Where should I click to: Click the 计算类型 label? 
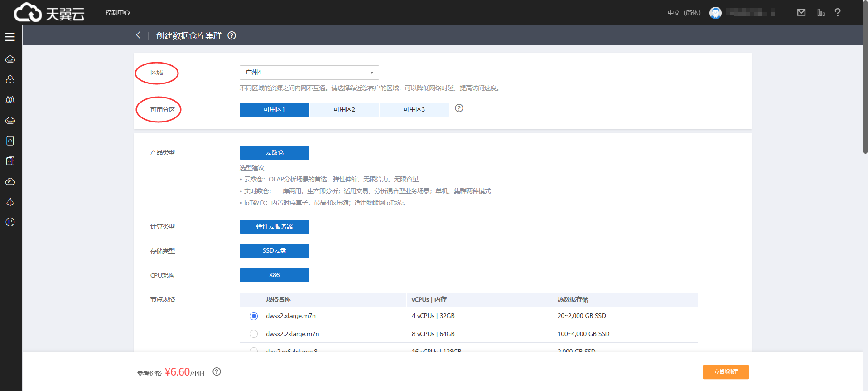[x=163, y=226]
